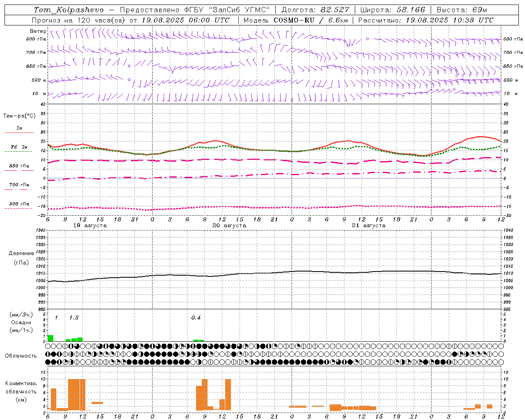Click 'Прогноз на 120 часа(ов)' forecast header text
Viewport: 525px width, 420px height.
79,20
